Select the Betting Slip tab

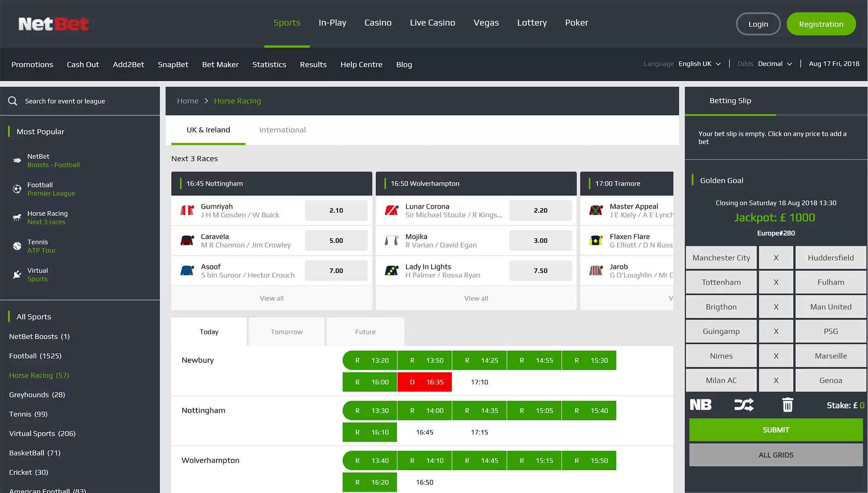point(730,101)
